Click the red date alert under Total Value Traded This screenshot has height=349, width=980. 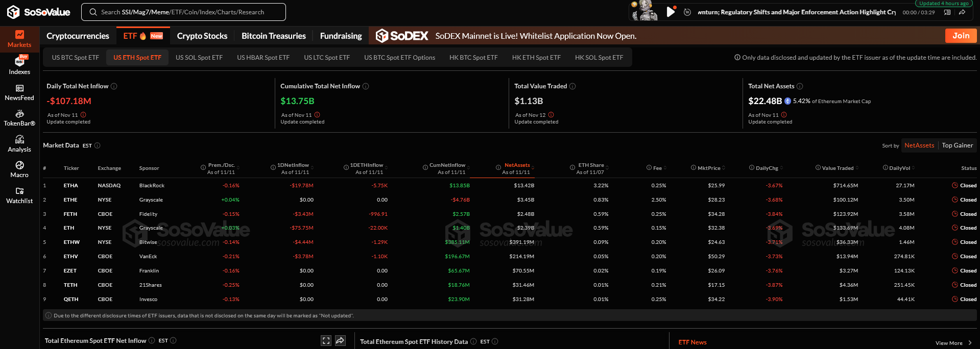(x=551, y=115)
